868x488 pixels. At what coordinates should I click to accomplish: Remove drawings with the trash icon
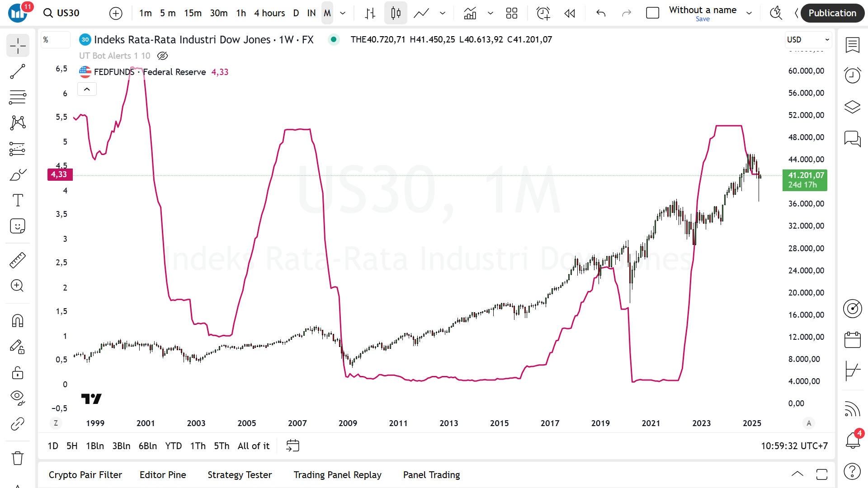tap(18, 458)
